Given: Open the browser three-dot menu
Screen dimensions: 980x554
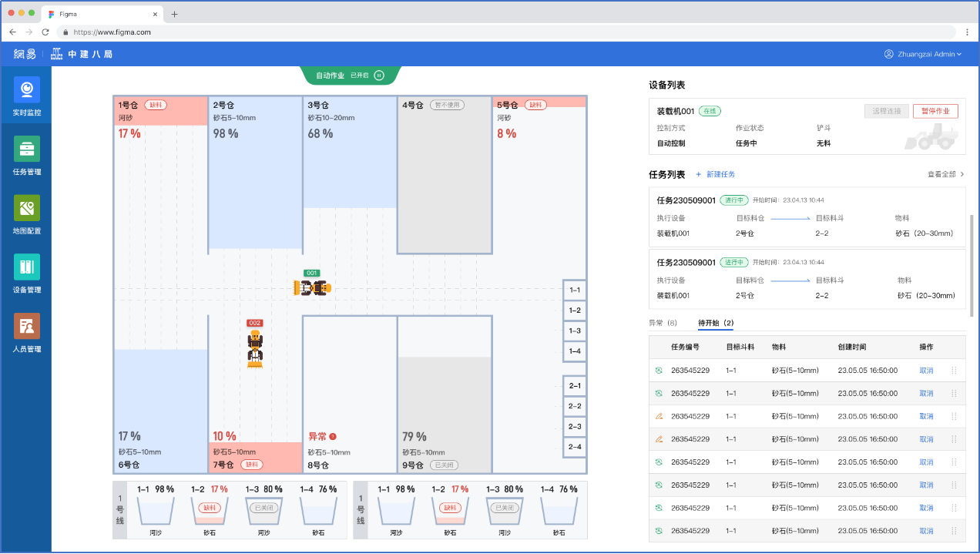Looking at the screenshot, I should click(x=967, y=32).
